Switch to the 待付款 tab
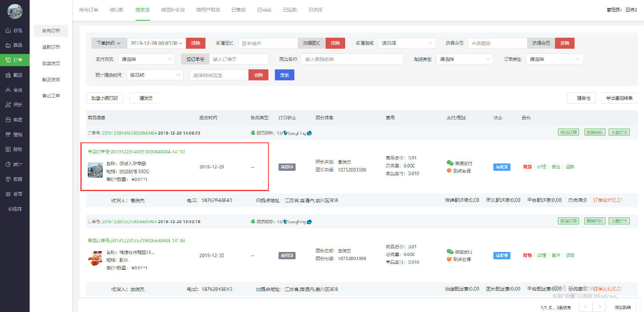 pos(117,10)
